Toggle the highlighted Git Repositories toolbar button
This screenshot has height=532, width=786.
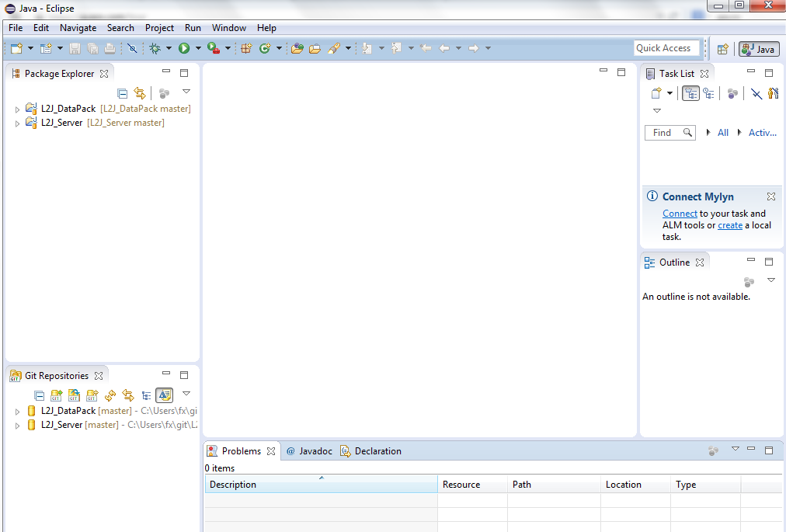coord(165,395)
